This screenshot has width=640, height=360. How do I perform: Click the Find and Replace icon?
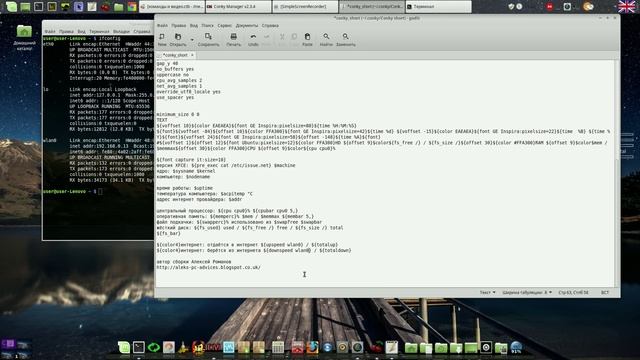[x=345, y=37]
